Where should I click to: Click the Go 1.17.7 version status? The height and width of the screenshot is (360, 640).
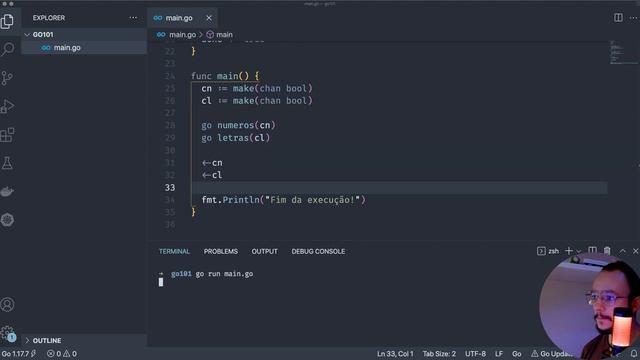tap(19, 353)
